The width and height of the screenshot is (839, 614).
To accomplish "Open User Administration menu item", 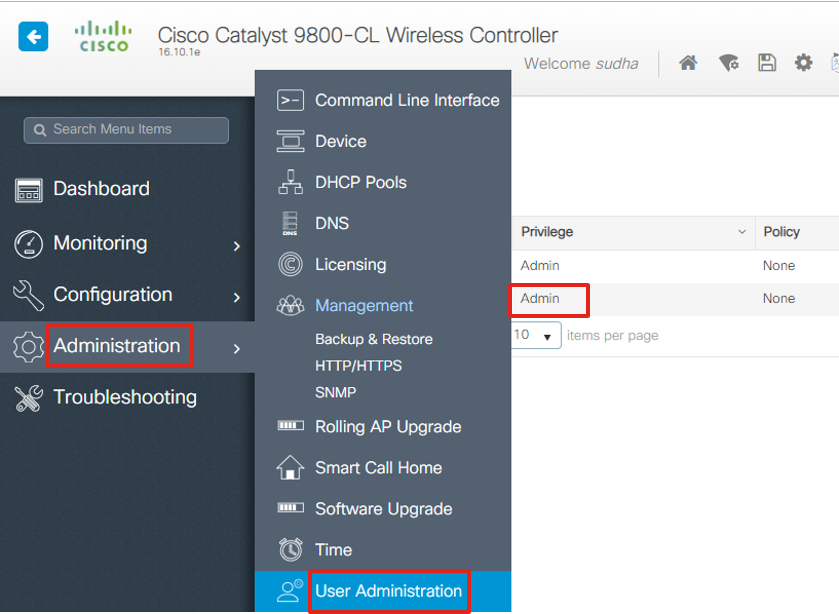I will tap(388, 591).
